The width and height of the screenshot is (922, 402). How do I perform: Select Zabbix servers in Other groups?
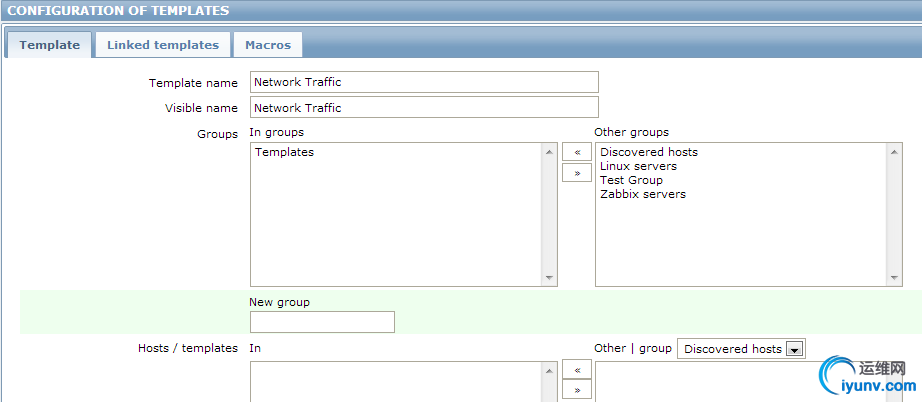pyautogui.click(x=643, y=194)
